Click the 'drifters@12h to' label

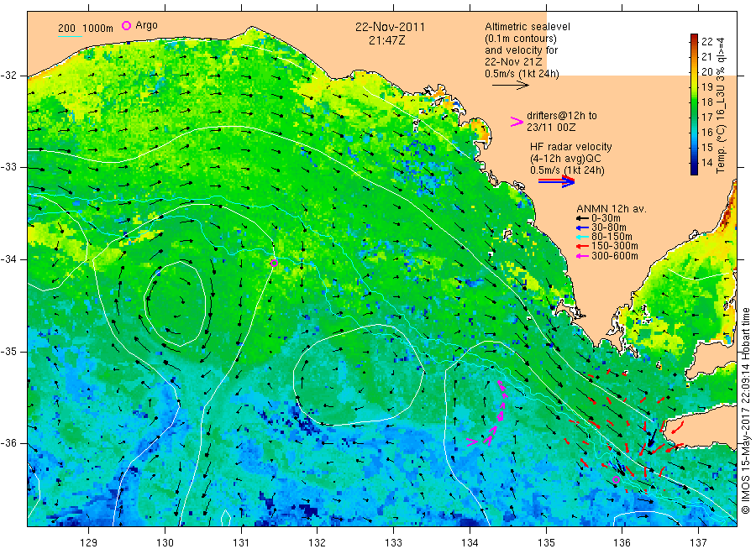tap(562, 116)
